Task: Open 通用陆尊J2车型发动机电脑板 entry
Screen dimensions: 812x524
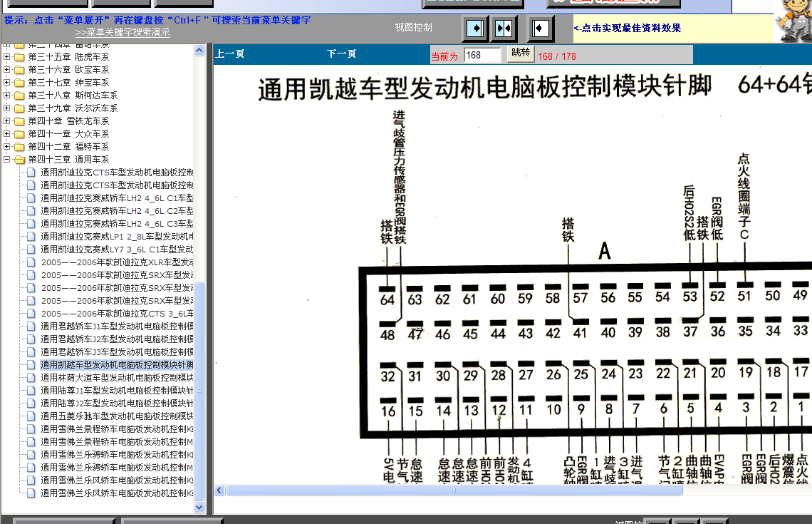Action: tap(117, 404)
